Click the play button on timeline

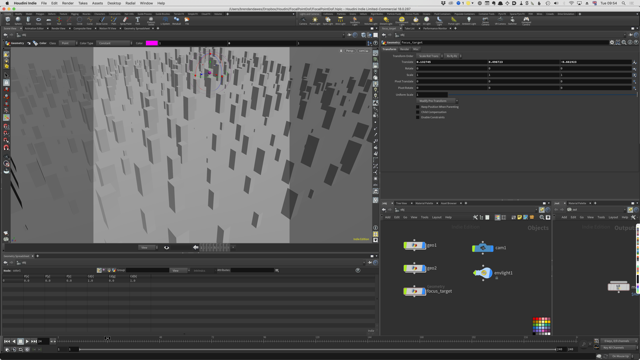[x=27, y=341]
